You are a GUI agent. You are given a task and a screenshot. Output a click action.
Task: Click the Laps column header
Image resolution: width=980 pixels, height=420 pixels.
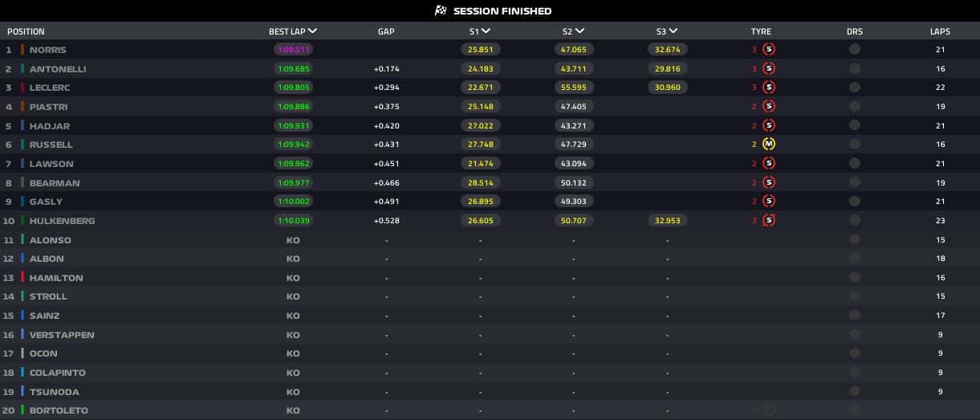940,31
